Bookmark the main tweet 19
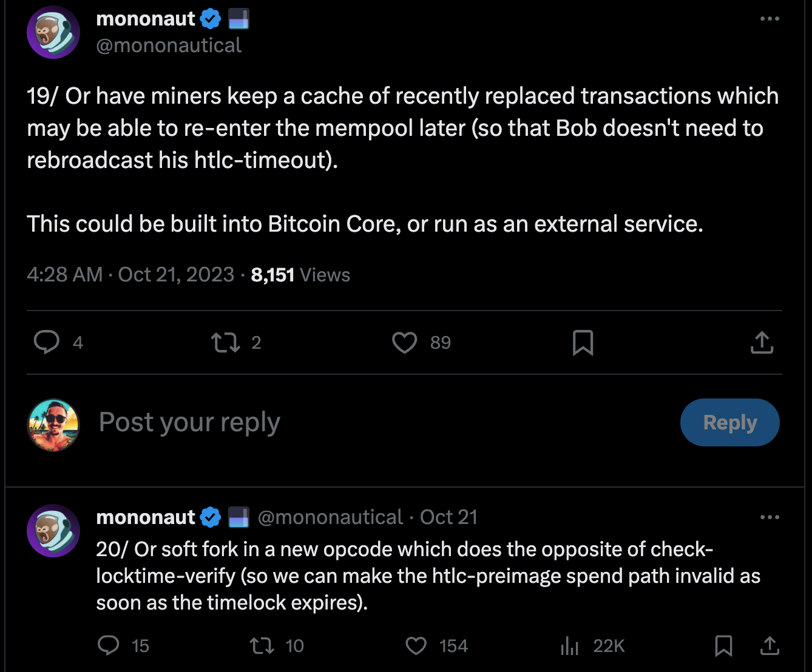 583,342
